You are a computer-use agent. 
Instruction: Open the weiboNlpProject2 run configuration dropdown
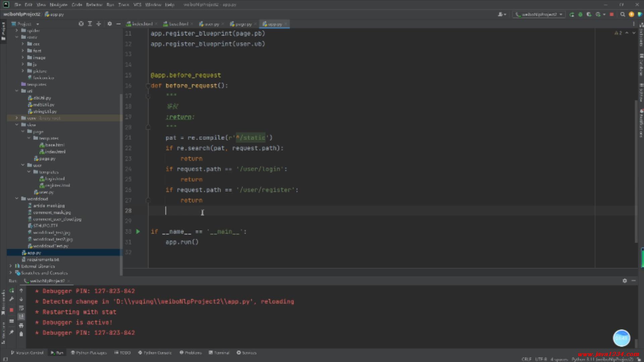click(539, 14)
